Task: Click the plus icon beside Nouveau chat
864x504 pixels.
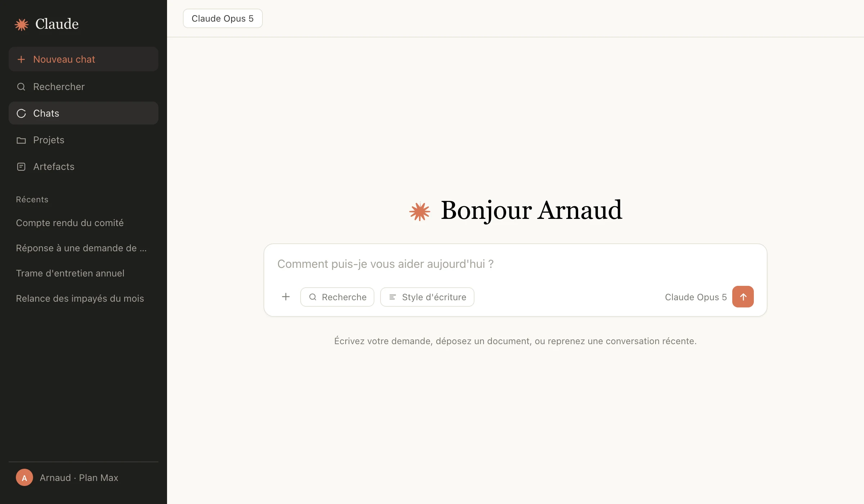Action: point(21,59)
